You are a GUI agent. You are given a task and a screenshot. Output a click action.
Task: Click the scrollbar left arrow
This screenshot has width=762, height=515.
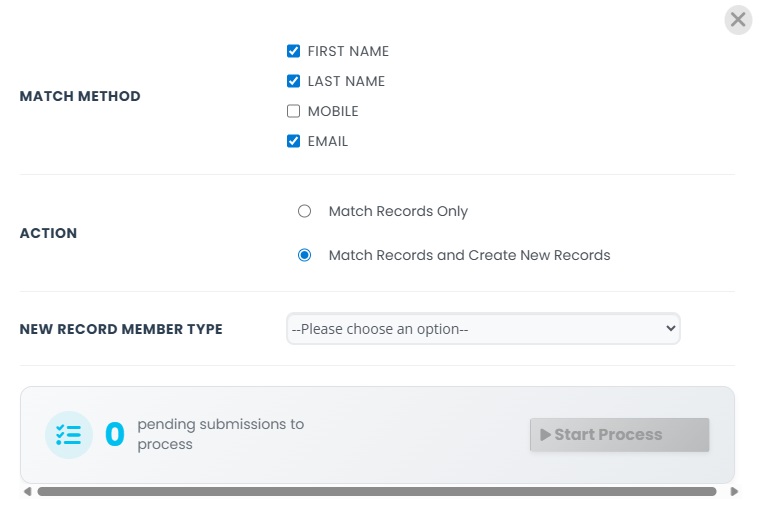click(28, 492)
